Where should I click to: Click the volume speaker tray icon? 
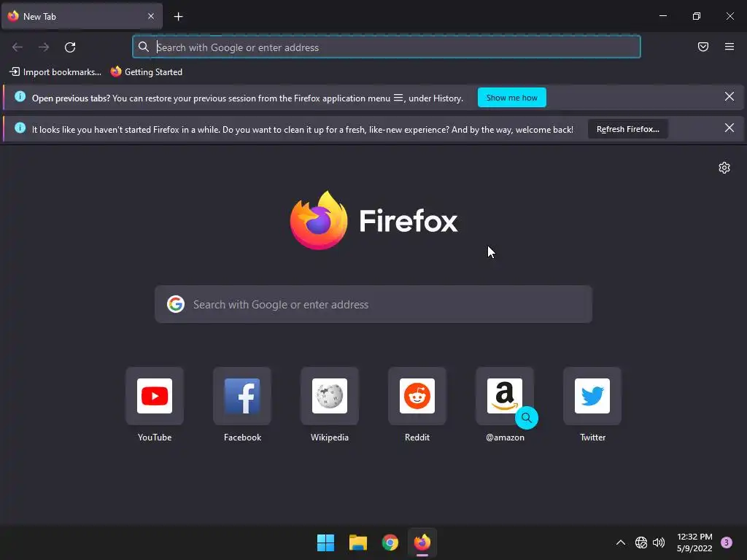click(659, 542)
